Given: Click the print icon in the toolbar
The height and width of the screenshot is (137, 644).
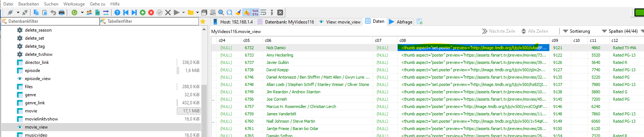Looking at the screenshot, I should click(x=62, y=12).
